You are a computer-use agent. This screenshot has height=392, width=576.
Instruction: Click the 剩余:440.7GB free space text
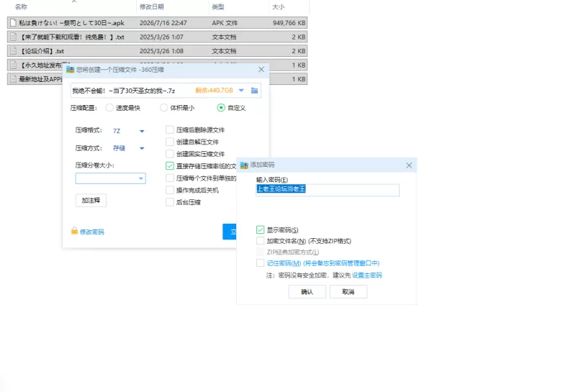click(214, 91)
